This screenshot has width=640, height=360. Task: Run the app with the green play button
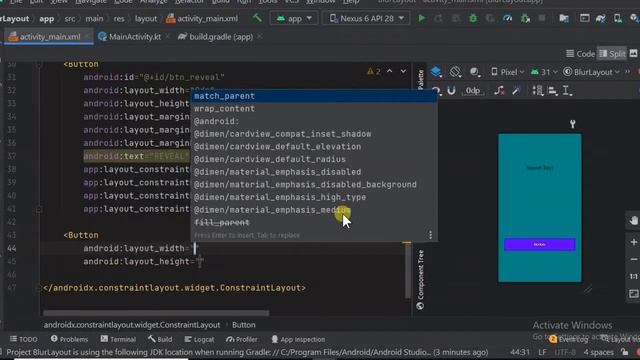click(421, 18)
